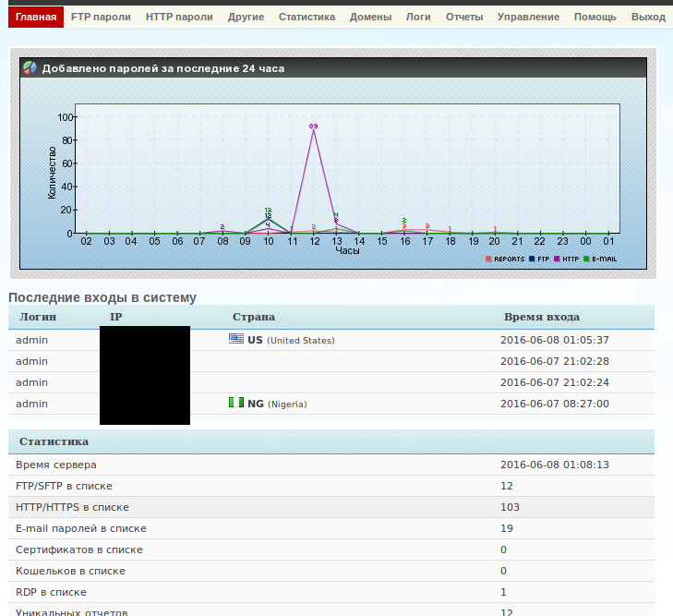Open the Помощь page
Viewport: 673px width, 616px height.
tap(595, 18)
